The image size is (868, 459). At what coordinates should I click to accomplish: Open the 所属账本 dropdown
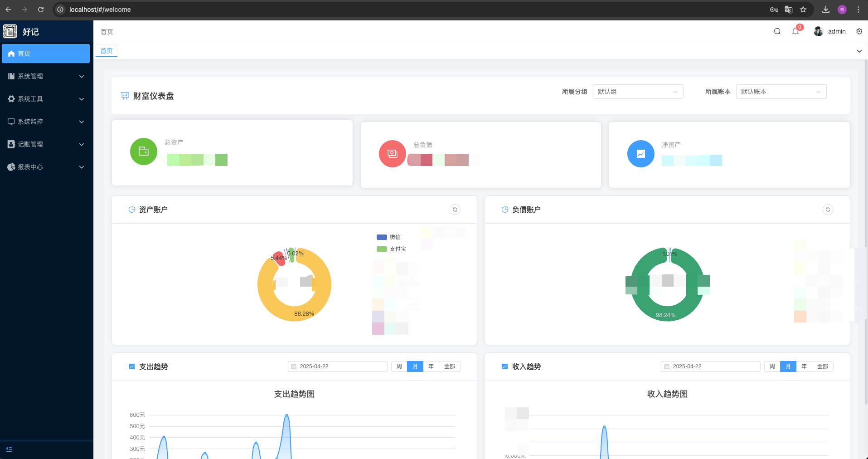[781, 92]
